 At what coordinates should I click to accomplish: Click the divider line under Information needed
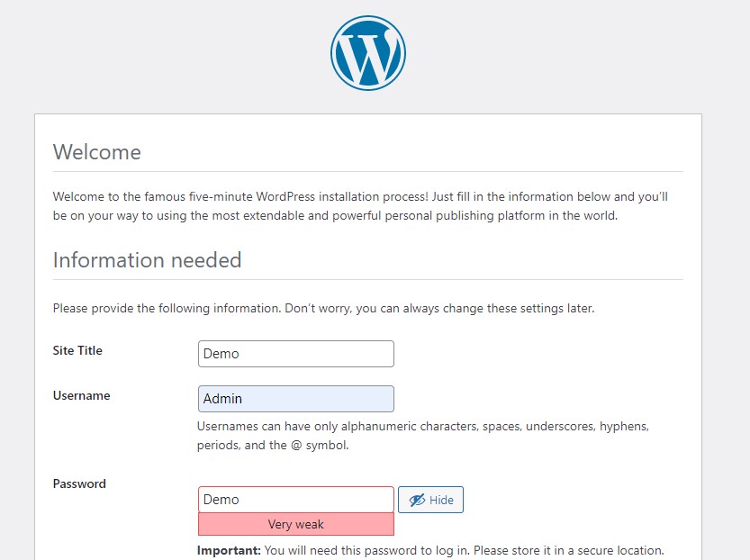pos(367,279)
